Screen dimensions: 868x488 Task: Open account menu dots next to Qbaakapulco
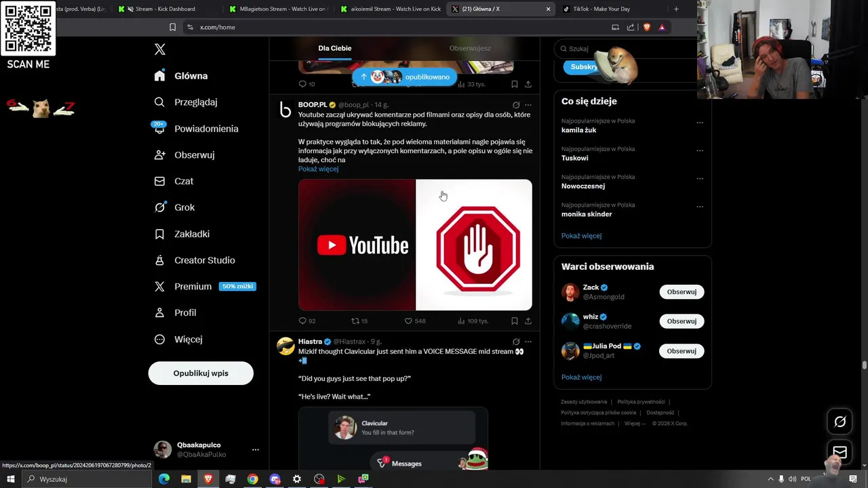pos(256,449)
